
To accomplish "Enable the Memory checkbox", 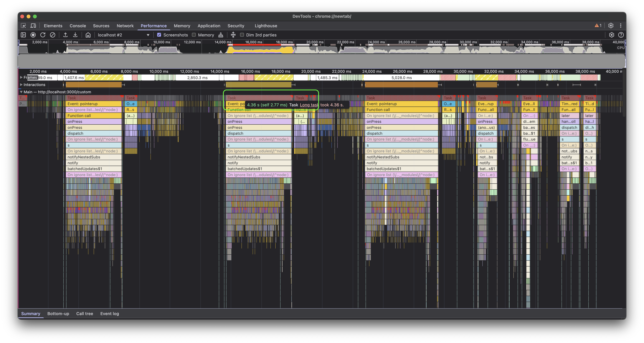I will [x=194, y=35].
